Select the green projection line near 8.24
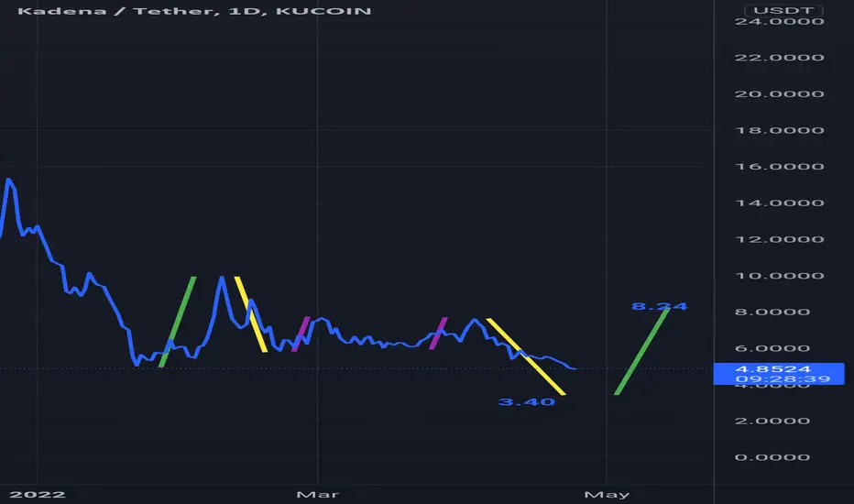 (x=641, y=351)
